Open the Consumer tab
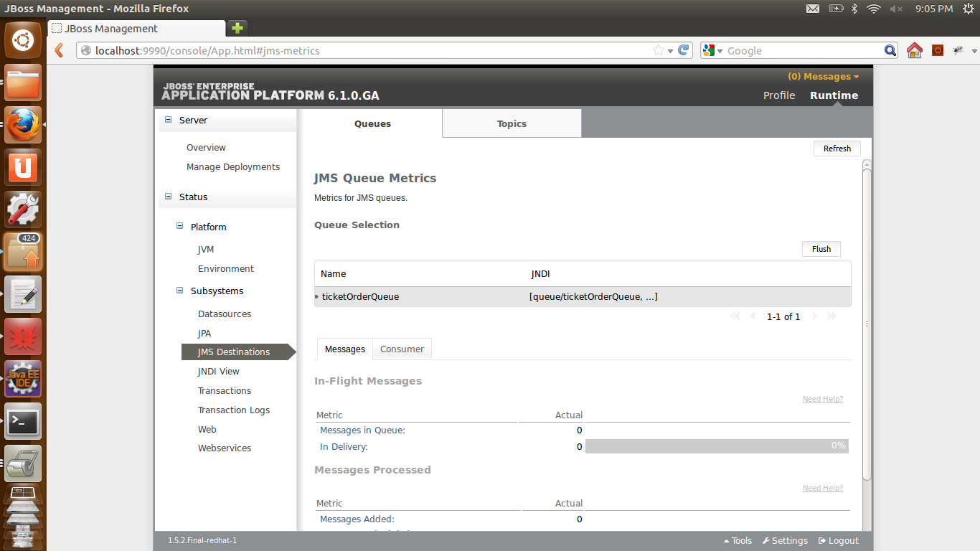980x551 pixels. click(402, 349)
